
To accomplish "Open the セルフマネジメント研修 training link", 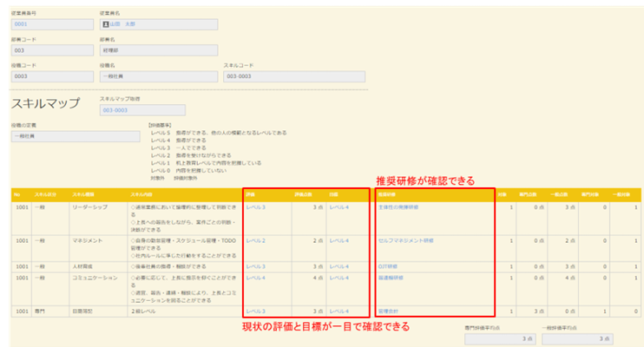I will point(406,240).
